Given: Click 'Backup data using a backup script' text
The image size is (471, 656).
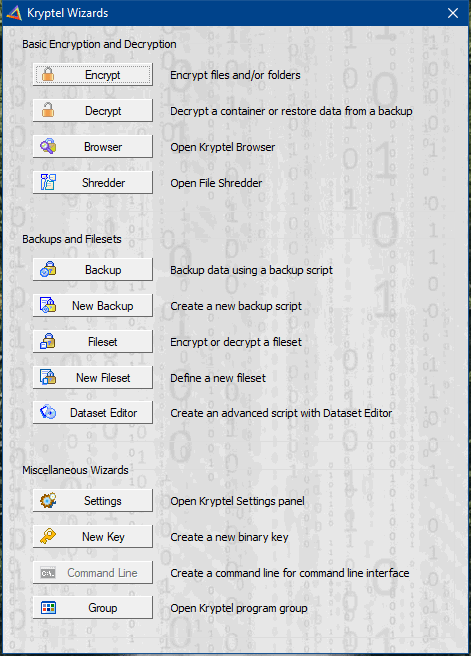Looking at the screenshot, I should [x=251, y=270].
